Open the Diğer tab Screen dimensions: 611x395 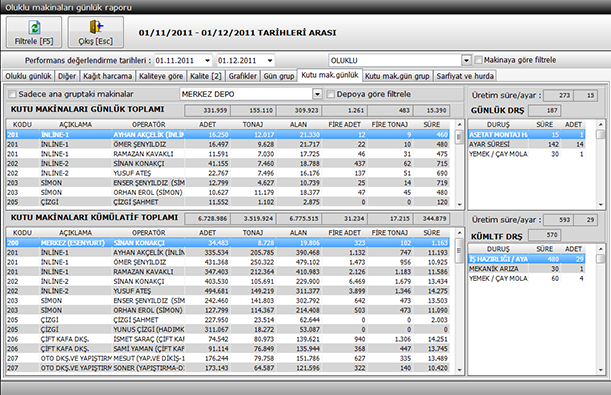pyautogui.click(x=67, y=76)
